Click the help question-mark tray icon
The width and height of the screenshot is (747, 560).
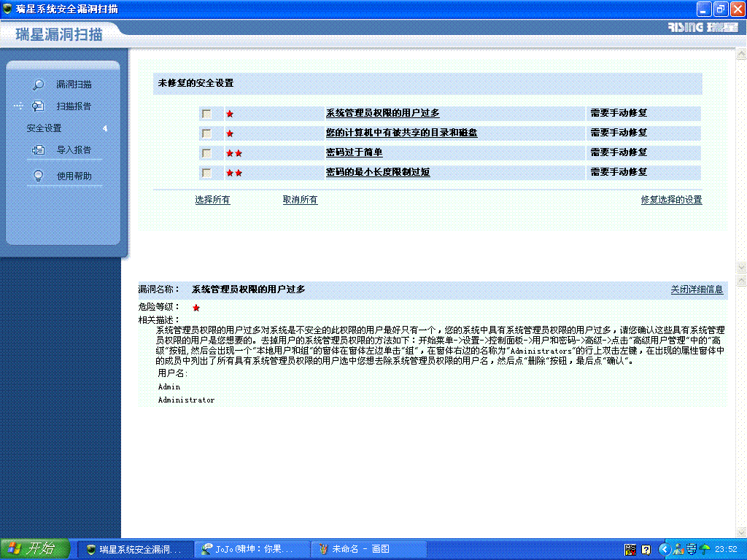[646, 550]
